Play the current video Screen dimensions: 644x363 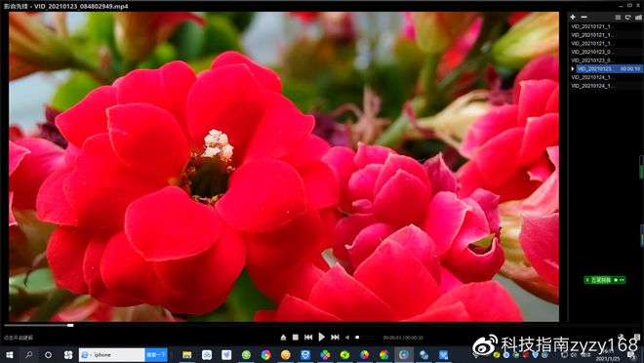click(x=322, y=337)
